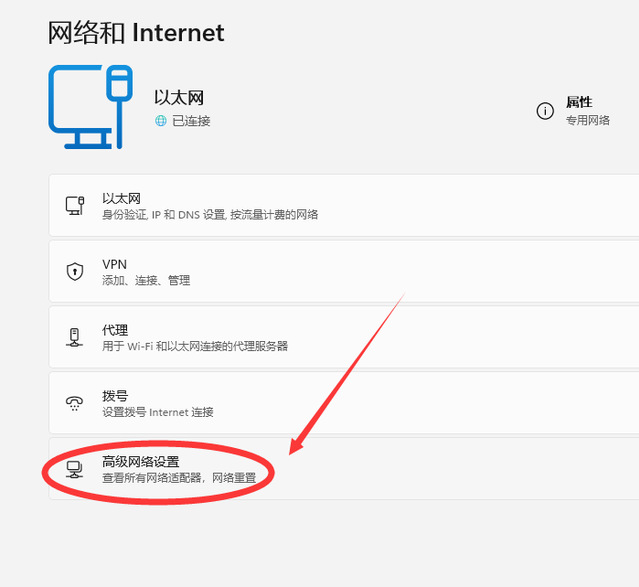Click the 以太网 connection name heading
The height and width of the screenshot is (587, 639).
(x=179, y=98)
